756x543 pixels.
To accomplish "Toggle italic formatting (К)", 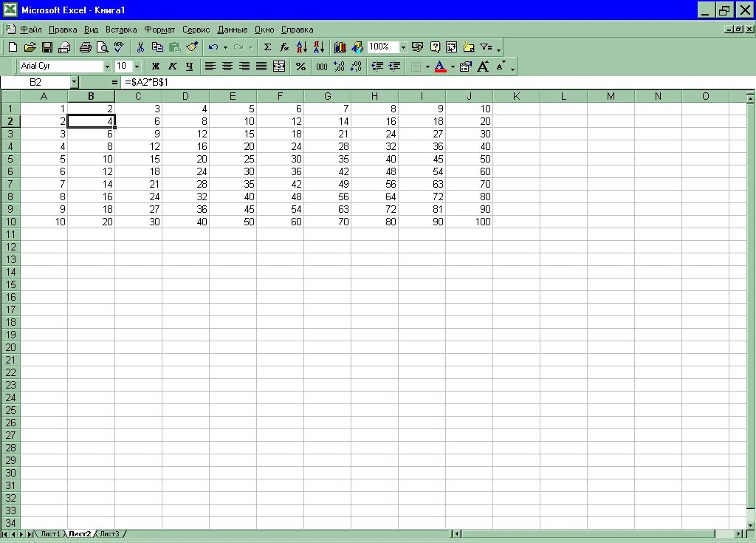I will (172, 66).
